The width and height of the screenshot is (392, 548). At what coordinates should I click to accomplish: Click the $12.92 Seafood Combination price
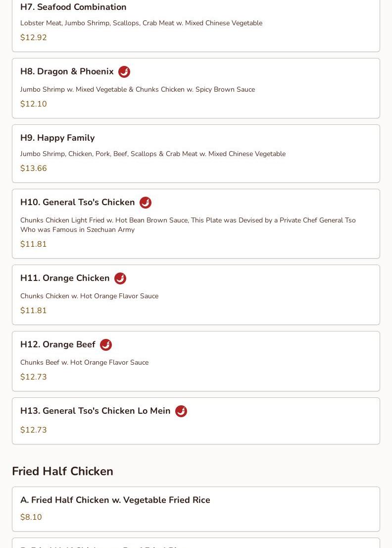34,37
